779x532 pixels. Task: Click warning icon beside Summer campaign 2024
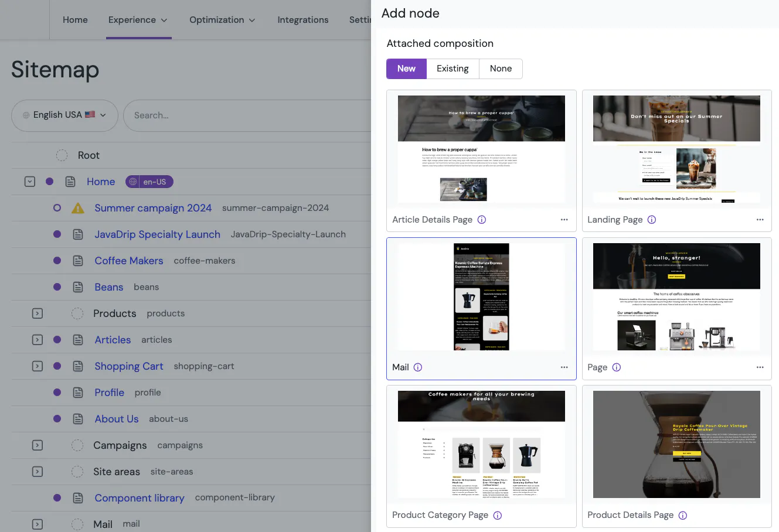pyautogui.click(x=77, y=208)
